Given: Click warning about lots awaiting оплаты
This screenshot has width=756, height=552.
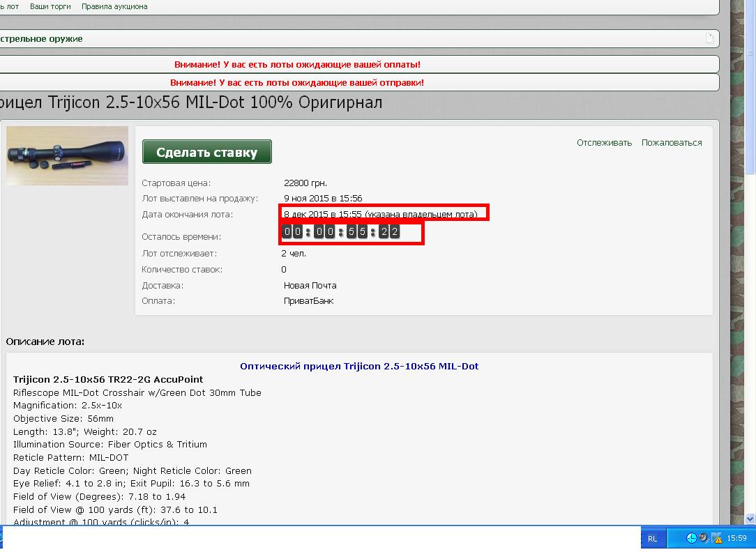Looking at the screenshot, I should pos(298,65).
